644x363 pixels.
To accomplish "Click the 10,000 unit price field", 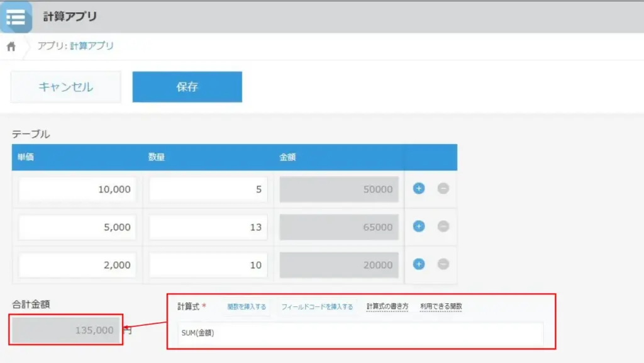I will (76, 189).
